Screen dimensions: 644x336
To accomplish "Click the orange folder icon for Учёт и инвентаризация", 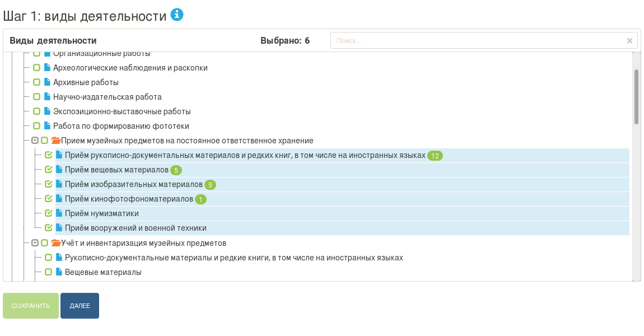I will click(x=55, y=243).
